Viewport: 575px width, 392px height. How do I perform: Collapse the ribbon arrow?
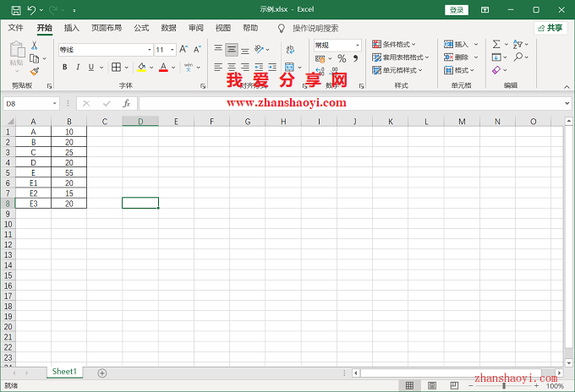pos(567,87)
